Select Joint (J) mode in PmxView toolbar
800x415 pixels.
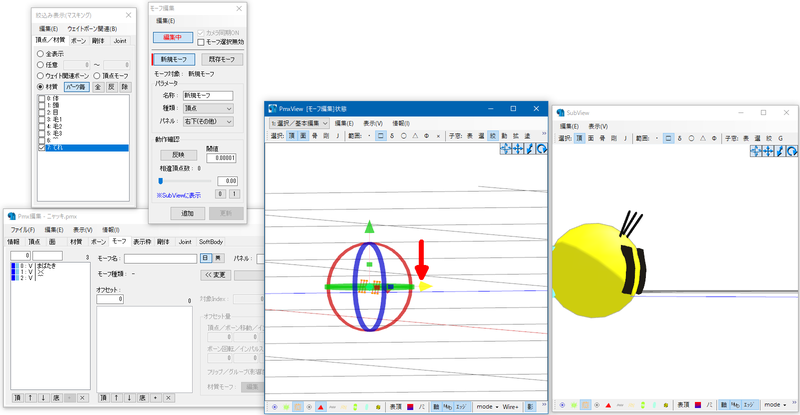click(337, 136)
